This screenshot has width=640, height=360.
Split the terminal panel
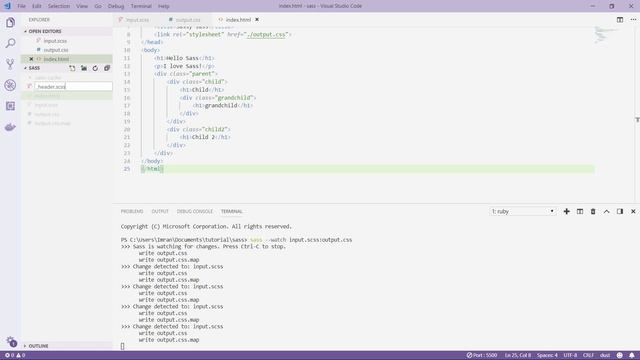[580, 211]
